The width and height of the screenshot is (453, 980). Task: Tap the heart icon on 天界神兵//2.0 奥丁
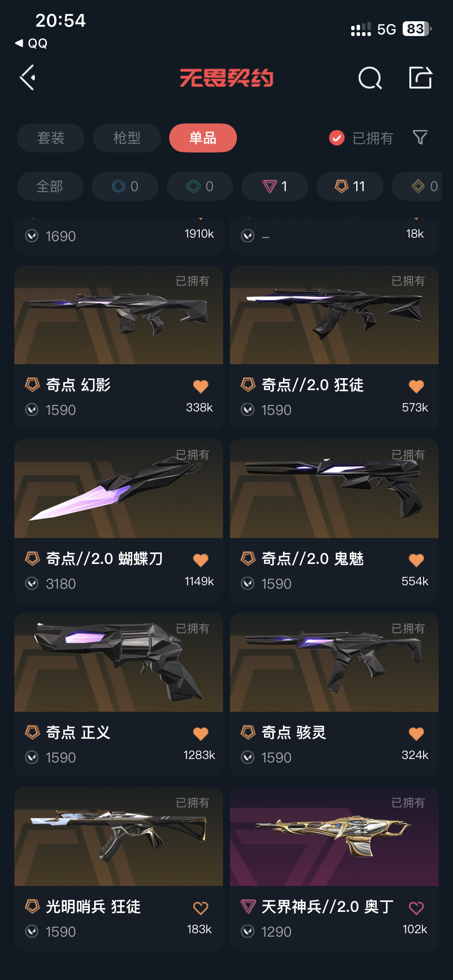click(x=416, y=908)
